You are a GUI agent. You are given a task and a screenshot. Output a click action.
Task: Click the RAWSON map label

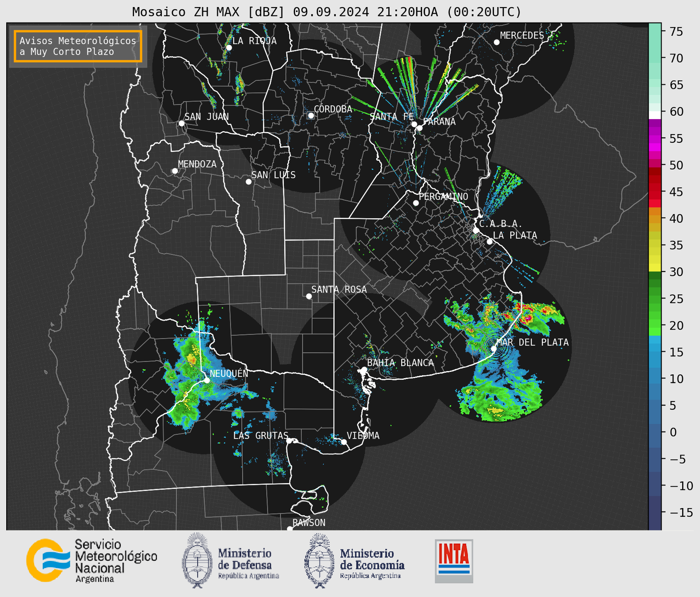309,523
